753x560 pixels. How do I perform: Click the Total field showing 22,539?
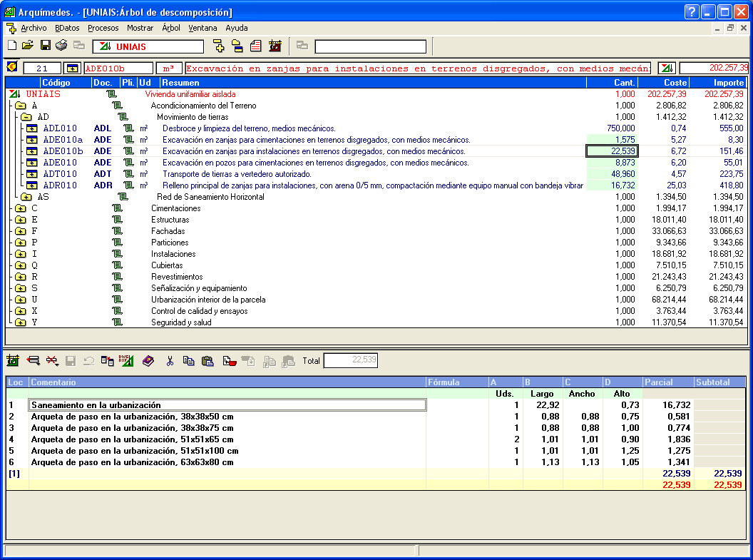pyautogui.click(x=351, y=360)
